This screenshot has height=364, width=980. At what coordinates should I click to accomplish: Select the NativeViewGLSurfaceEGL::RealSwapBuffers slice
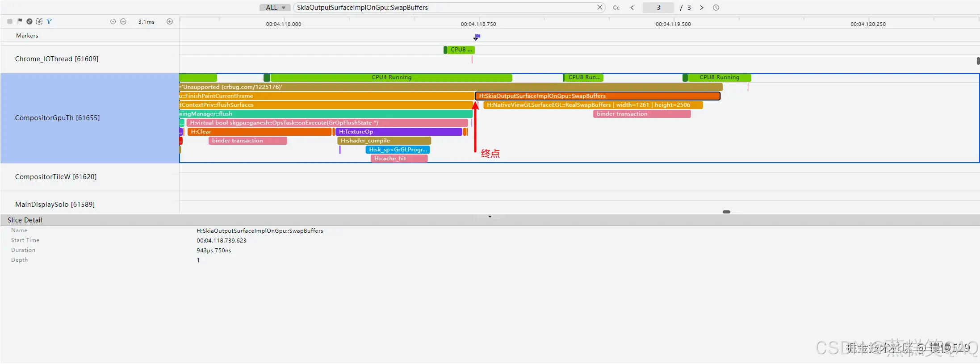tap(593, 105)
